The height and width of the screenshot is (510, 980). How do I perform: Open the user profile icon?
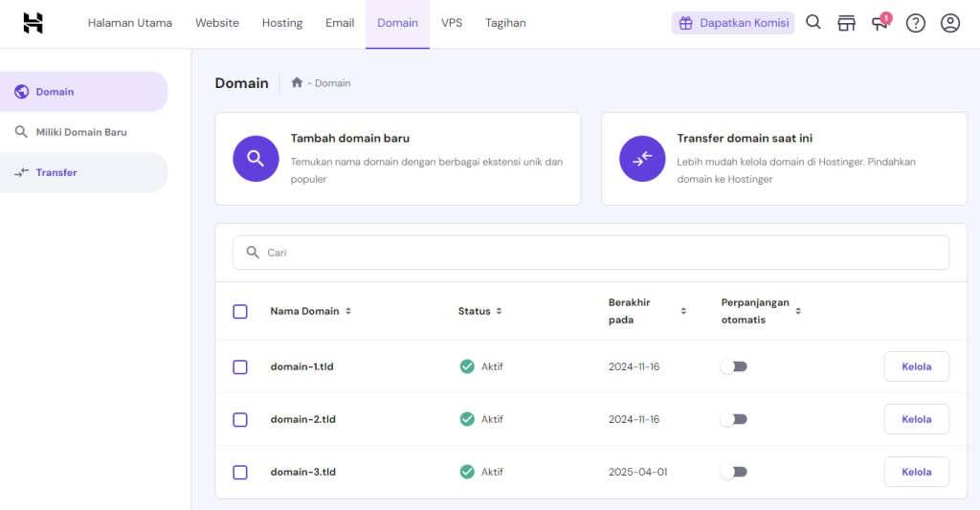click(x=950, y=23)
